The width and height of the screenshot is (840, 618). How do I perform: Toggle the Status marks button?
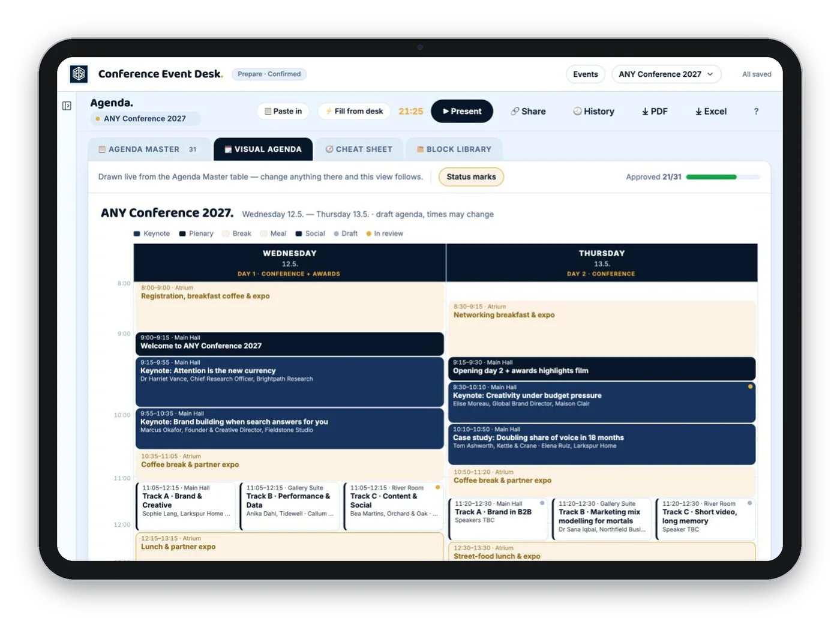coord(471,176)
